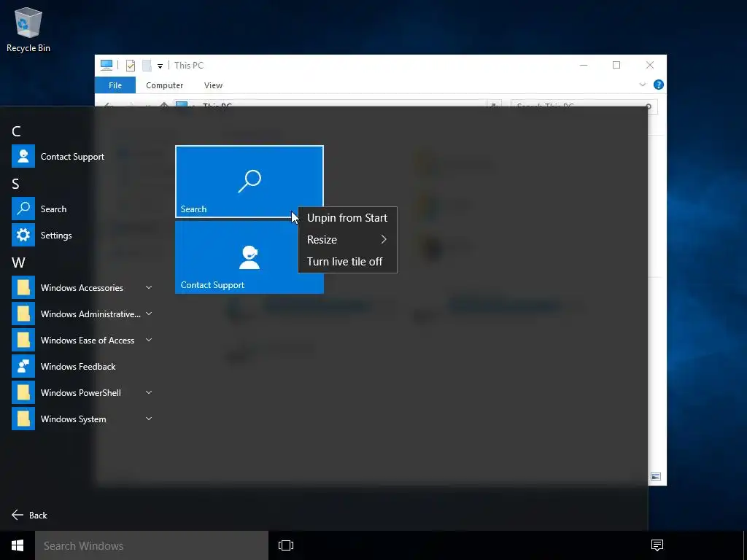Click the large icons view button in This PC
Viewport: 747px width, 560px height.
[x=656, y=477]
